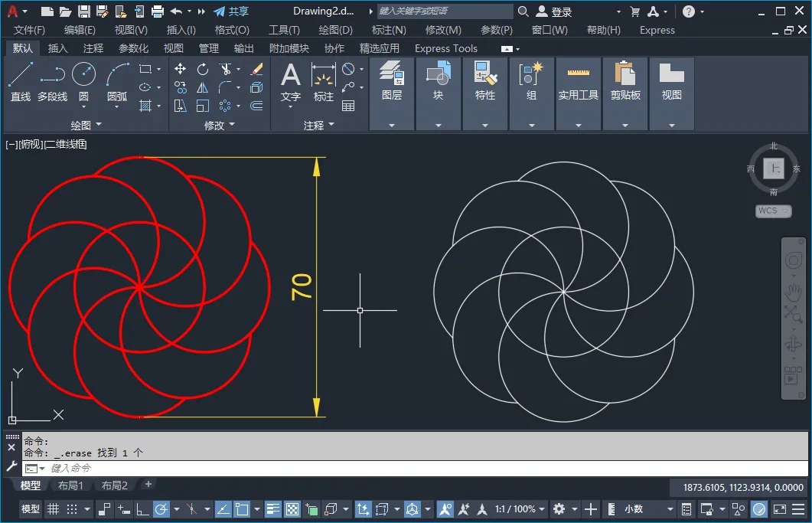Expand the 修改 panel dropdown

coord(220,125)
